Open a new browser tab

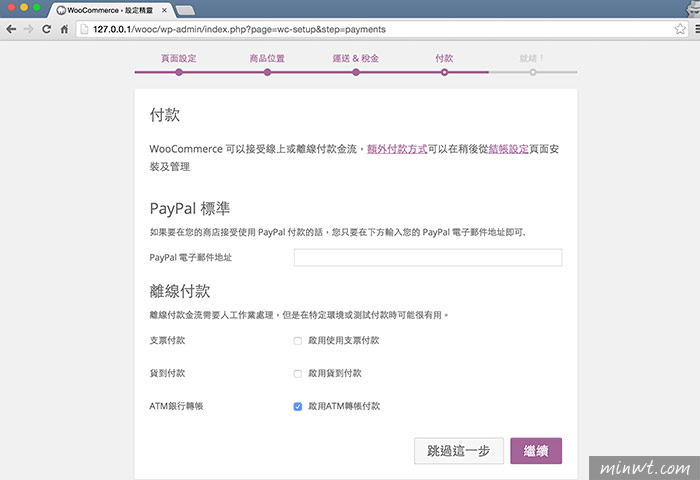tap(185, 10)
